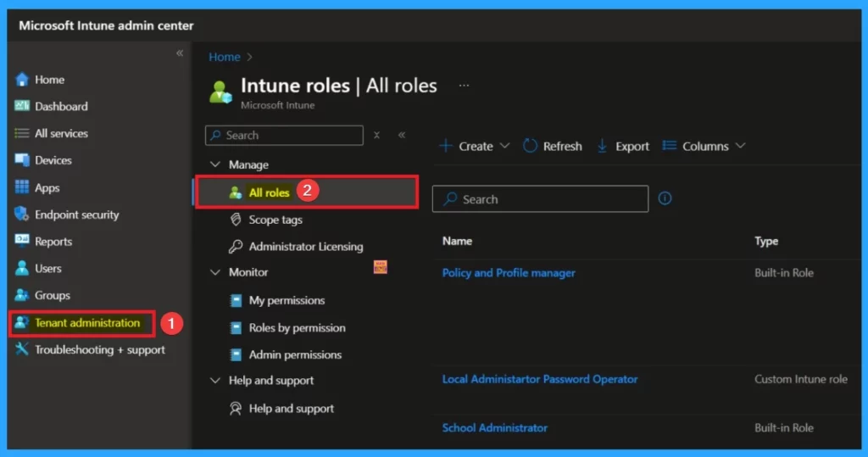This screenshot has height=457, width=868.
Task: Click the My permissions page icon
Action: pos(236,300)
